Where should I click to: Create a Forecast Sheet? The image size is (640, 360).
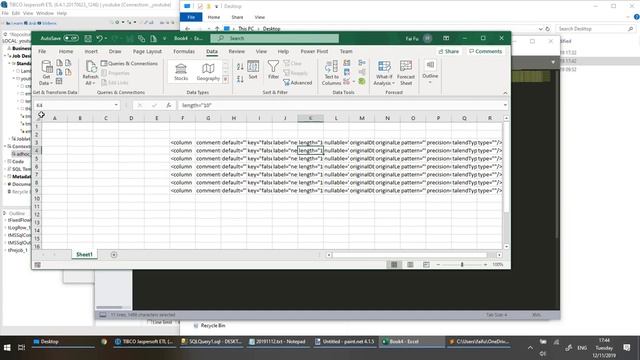click(406, 73)
